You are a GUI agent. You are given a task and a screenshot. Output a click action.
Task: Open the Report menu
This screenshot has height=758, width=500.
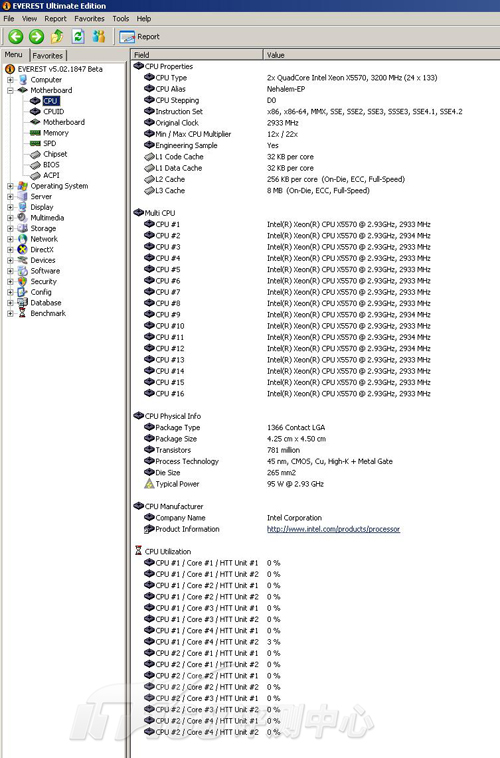(56, 19)
